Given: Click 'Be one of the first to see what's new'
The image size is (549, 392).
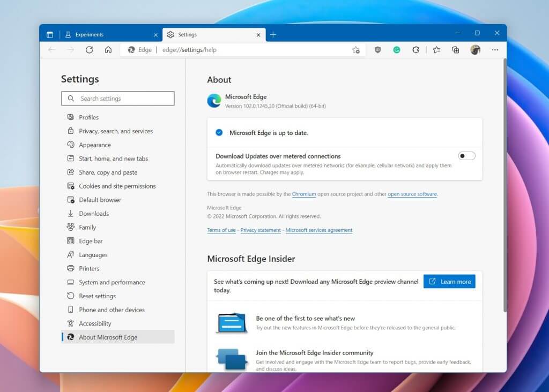Looking at the screenshot, I should (x=305, y=319).
